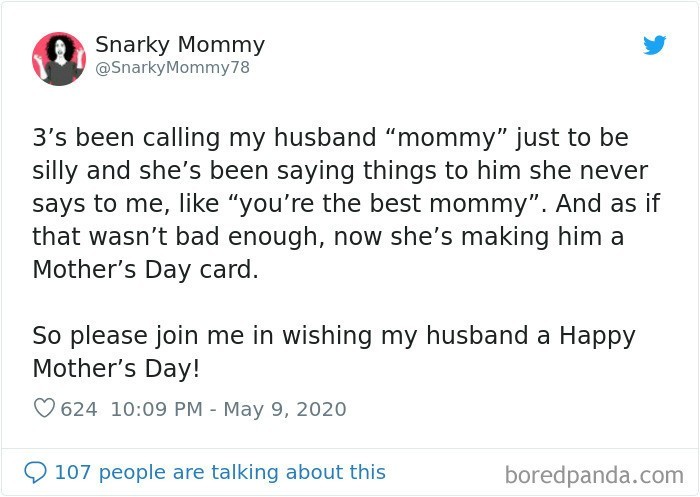Click the tweet's opening words '3's been calling'
Image resolution: width=700 pixels, height=497 pixels.
click(x=126, y=137)
